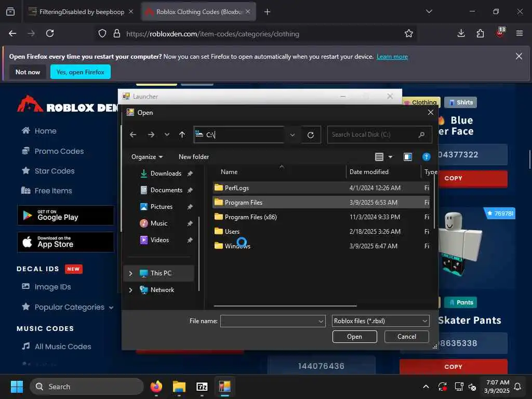Click the tracking protection shield icon
The image size is (532, 399).
(x=102, y=33)
